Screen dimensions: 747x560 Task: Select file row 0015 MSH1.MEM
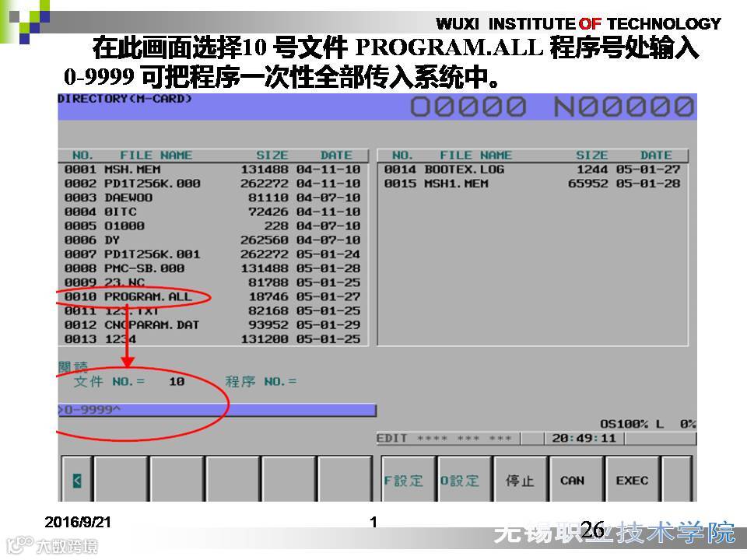pos(532,184)
